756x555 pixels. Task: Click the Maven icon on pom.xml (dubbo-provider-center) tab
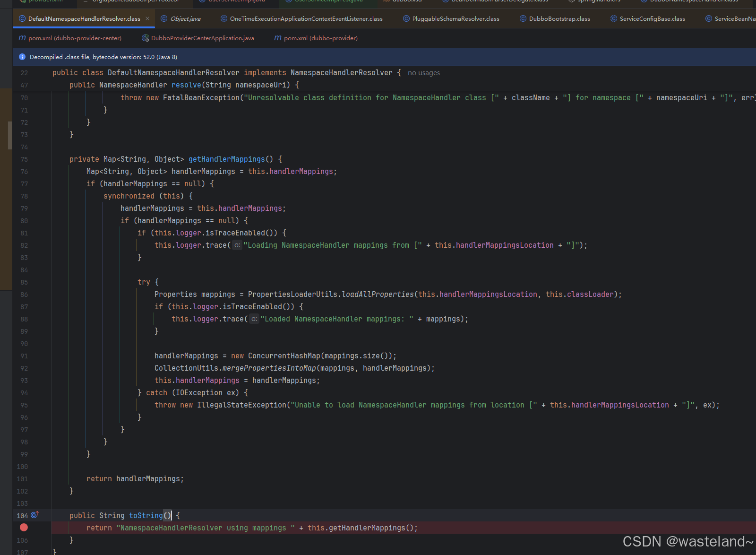pos(22,38)
